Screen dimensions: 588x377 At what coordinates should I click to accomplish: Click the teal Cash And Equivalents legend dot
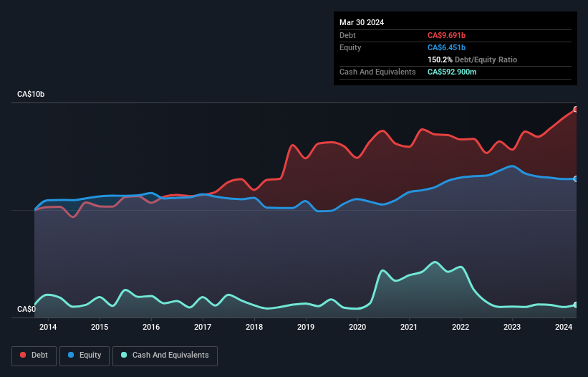click(x=124, y=355)
